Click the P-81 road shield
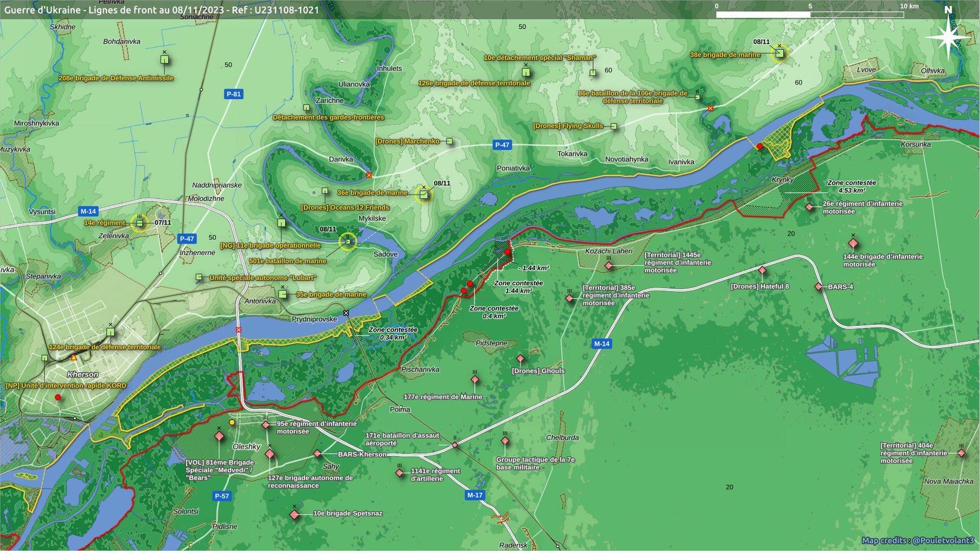The width and height of the screenshot is (980, 551). pos(233,94)
